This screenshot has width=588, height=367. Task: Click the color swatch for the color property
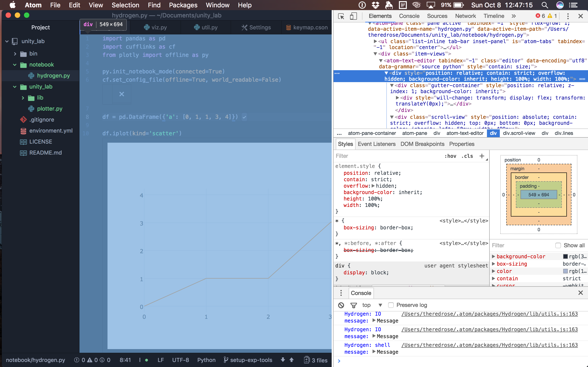coord(565,271)
